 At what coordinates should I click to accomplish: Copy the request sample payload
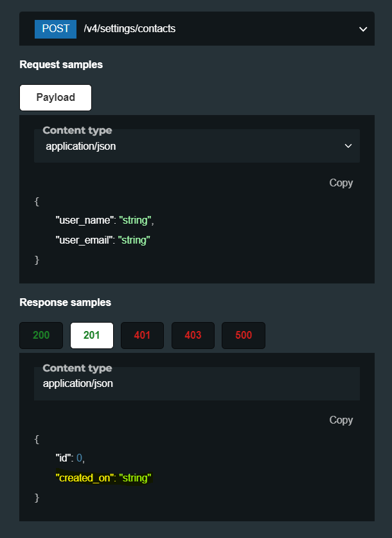[341, 183]
